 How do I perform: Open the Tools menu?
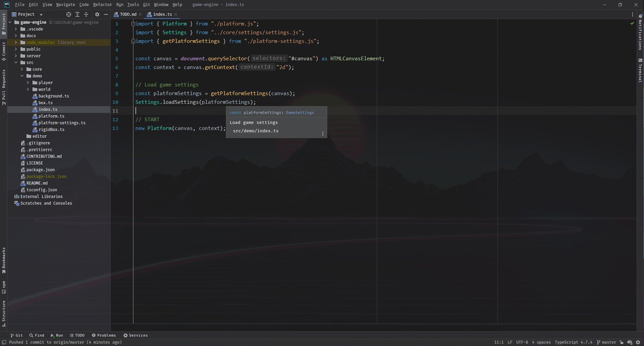pyautogui.click(x=133, y=4)
